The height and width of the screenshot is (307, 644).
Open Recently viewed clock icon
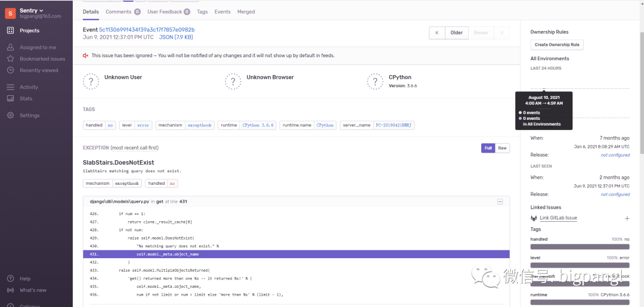[x=10, y=70]
